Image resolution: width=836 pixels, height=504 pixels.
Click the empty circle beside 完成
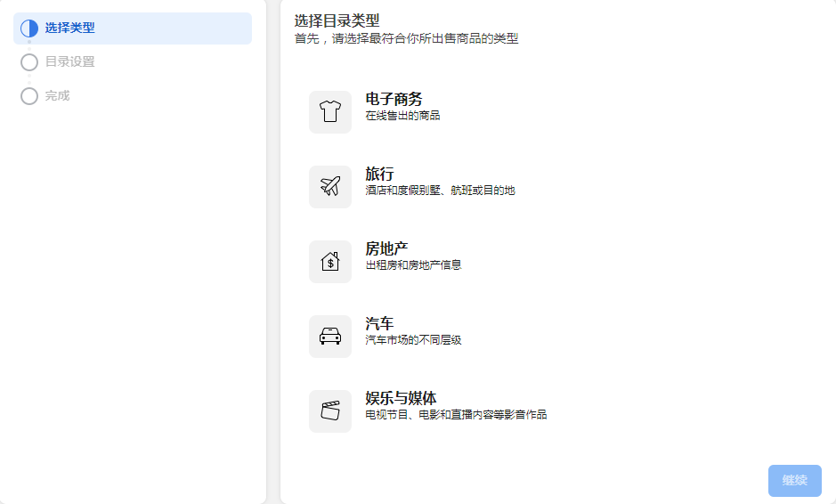[29, 96]
